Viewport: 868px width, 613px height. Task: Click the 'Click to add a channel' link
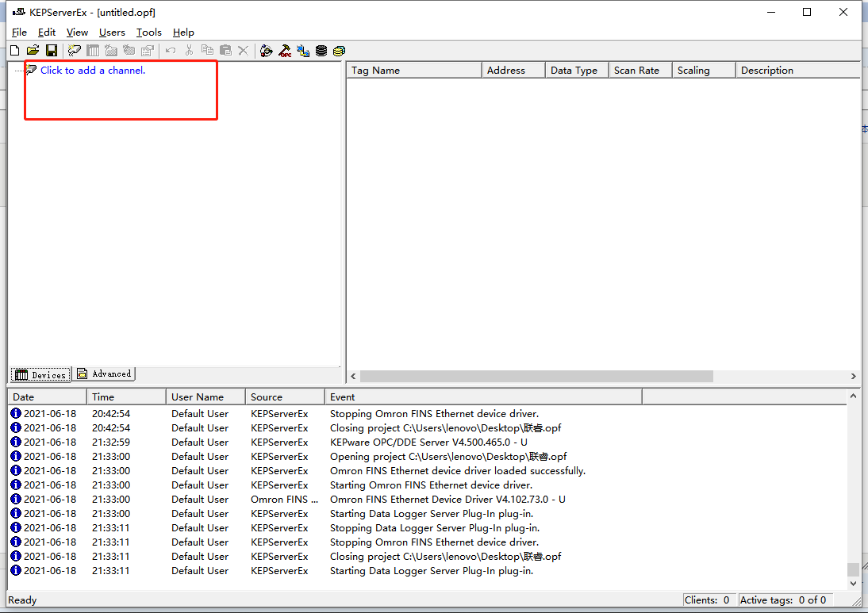point(93,71)
